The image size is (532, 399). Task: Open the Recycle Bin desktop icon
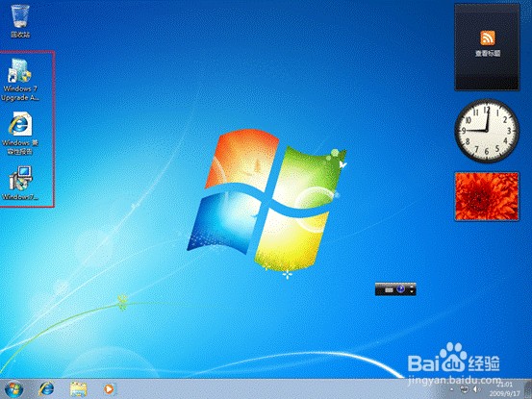tap(20, 20)
